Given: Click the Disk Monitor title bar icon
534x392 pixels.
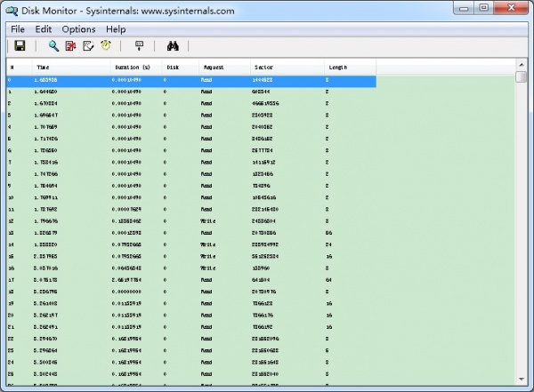Looking at the screenshot, I should 10,10.
